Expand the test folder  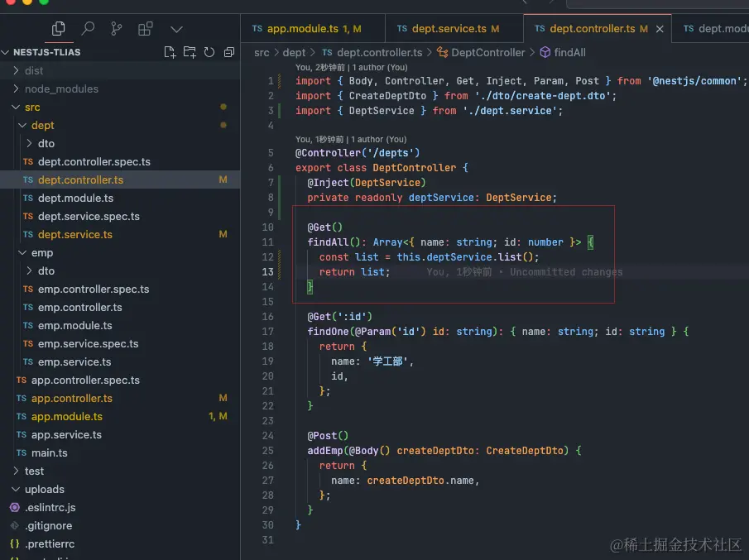[x=16, y=471]
